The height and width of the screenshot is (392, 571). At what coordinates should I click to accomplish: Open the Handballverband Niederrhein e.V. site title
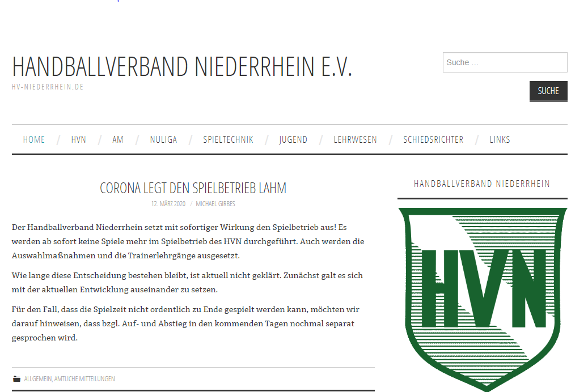(x=182, y=66)
